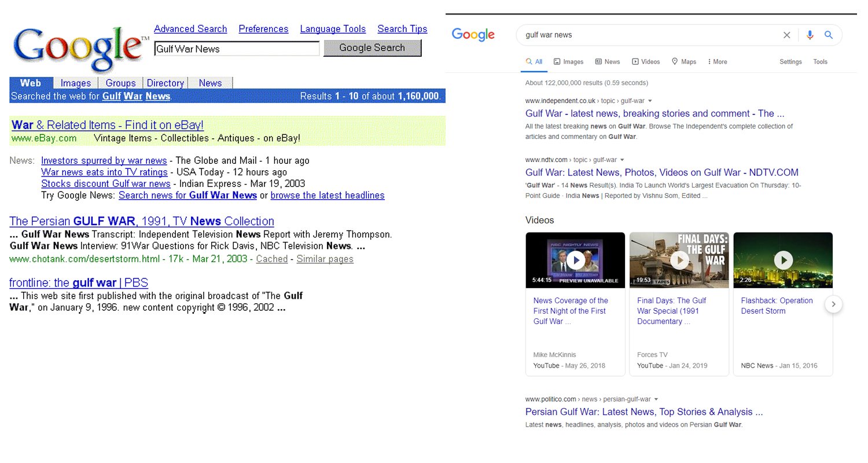
Task: Select the Directory tab
Action: (x=165, y=83)
